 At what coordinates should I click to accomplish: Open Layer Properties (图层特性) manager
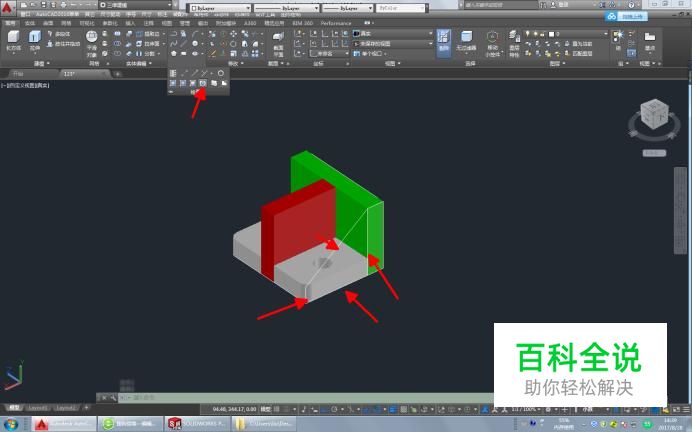(514, 44)
